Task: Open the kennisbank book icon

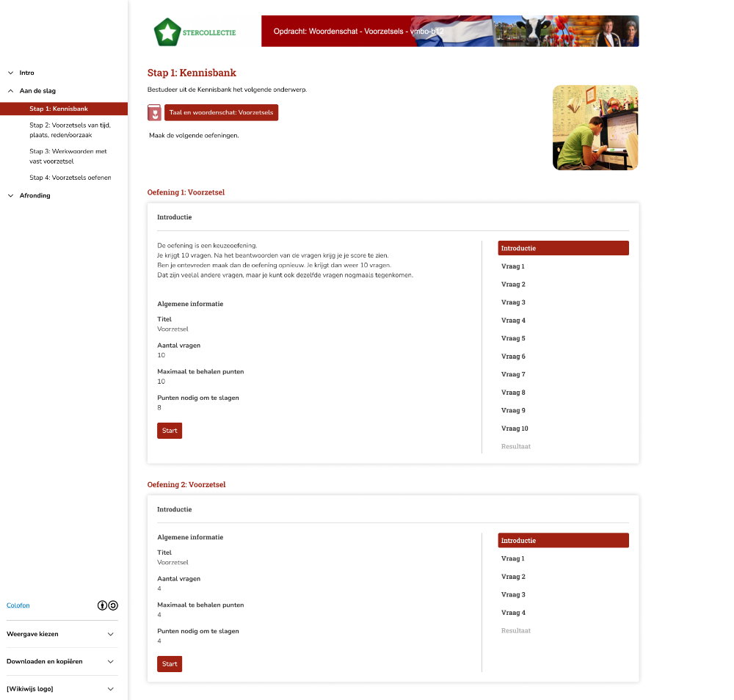Action: (155, 113)
